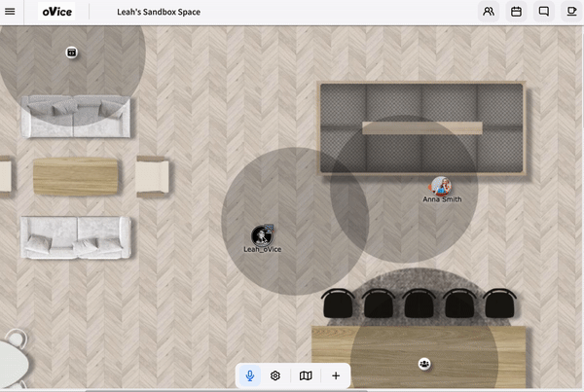Open the chat message icon
This screenshot has height=392, width=584.
544,12
